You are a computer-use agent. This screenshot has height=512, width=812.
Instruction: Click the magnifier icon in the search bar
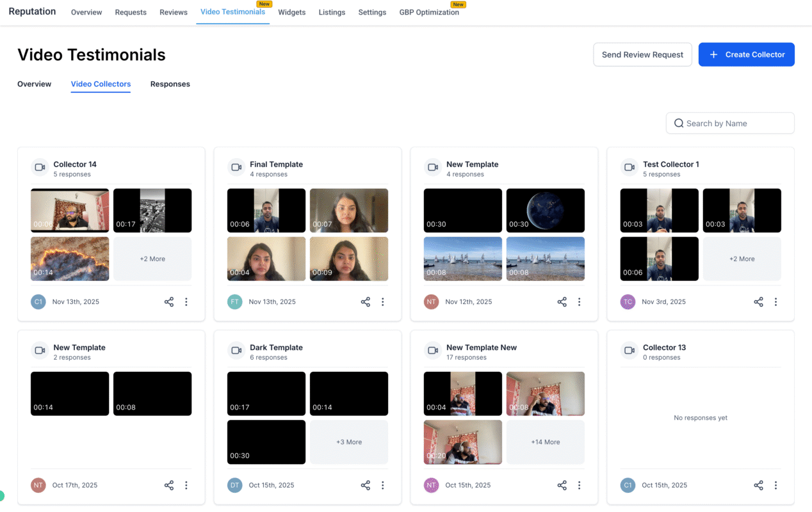[679, 123]
